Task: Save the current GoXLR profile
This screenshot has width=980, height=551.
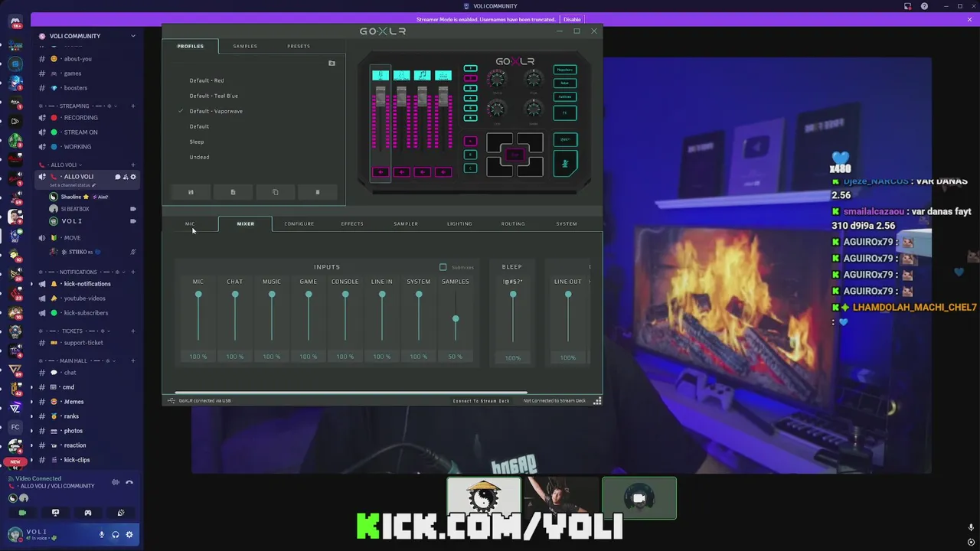Action: (191, 192)
